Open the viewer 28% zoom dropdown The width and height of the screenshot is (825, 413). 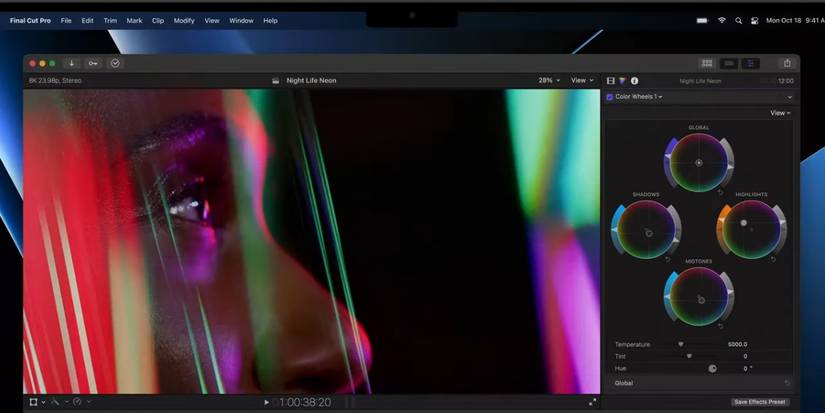pyautogui.click(x=549, y=80)
